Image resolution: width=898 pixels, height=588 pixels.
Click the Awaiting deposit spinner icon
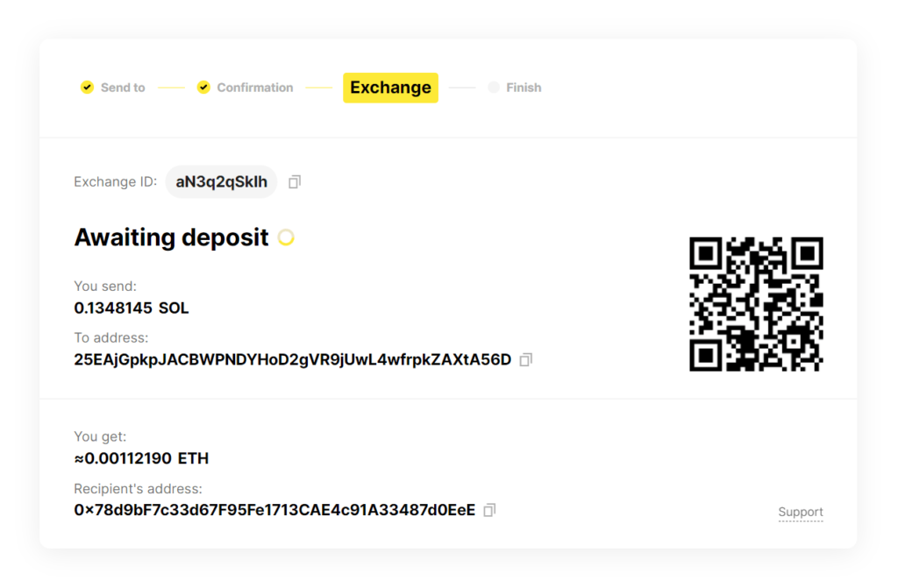286,237
